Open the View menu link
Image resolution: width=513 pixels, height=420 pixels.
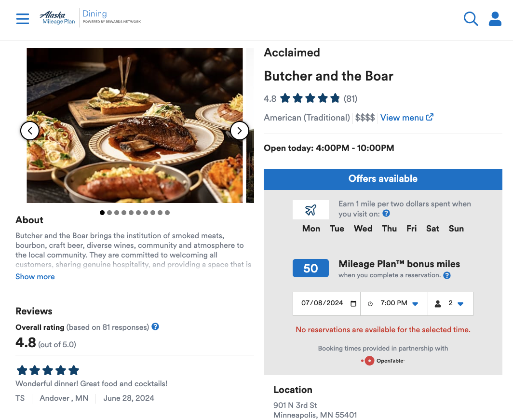(403, 117)
